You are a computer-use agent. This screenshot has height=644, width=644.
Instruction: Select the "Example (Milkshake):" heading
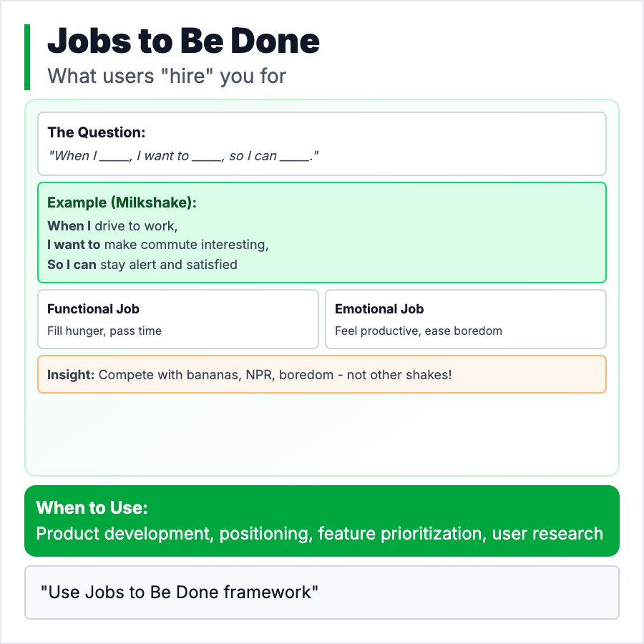[x=122, y=203]
